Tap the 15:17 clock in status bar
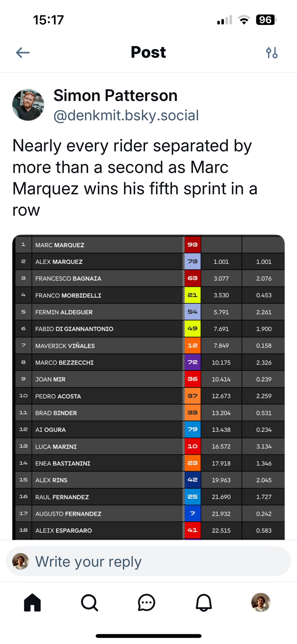This screenshot has width=297, height=644. (48, 20)
